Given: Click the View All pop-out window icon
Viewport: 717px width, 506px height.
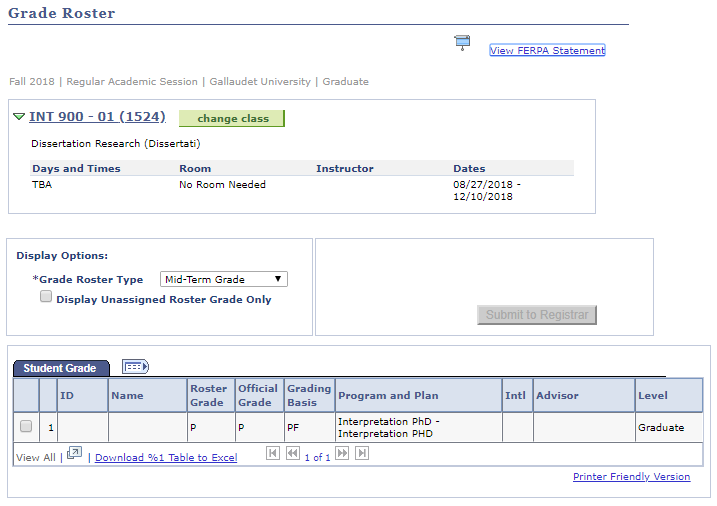Looking at the screenshot, I should (74, 455).
